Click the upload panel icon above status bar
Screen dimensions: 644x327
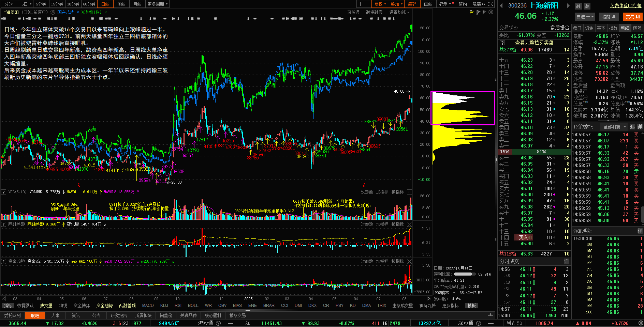[x=491, y=315]
